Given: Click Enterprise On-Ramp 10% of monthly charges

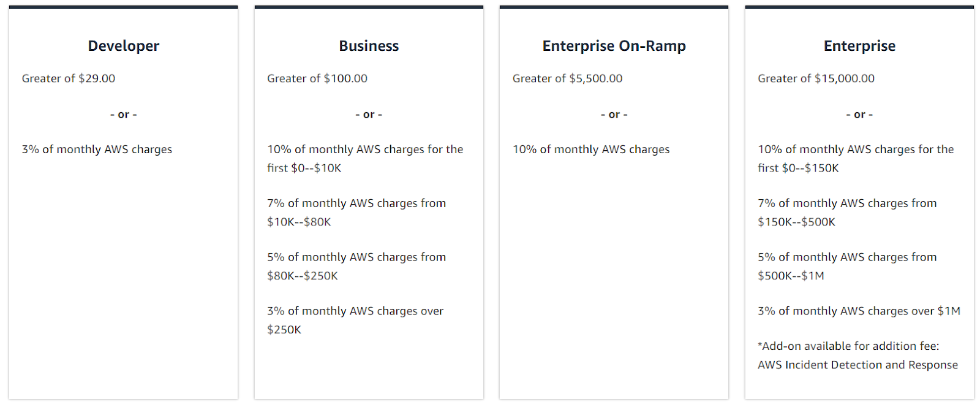Looking at the screenshot, I should (591, 150).
